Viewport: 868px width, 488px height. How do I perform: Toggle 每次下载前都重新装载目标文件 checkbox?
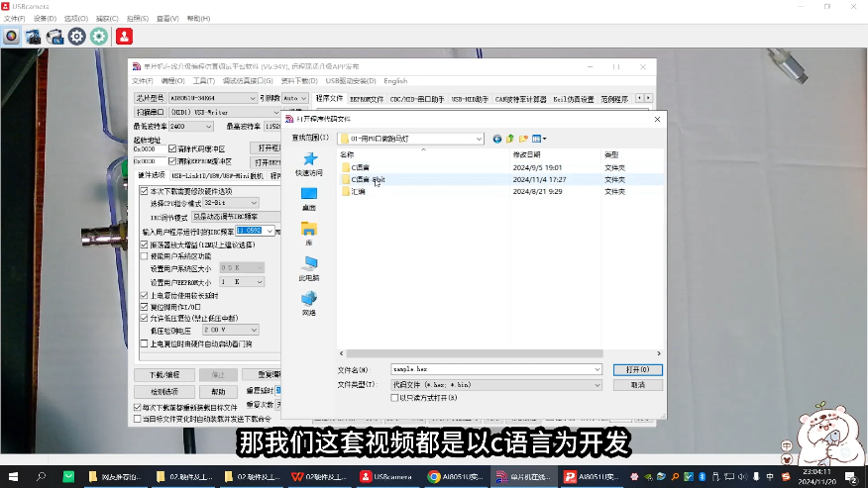(138, 407)
